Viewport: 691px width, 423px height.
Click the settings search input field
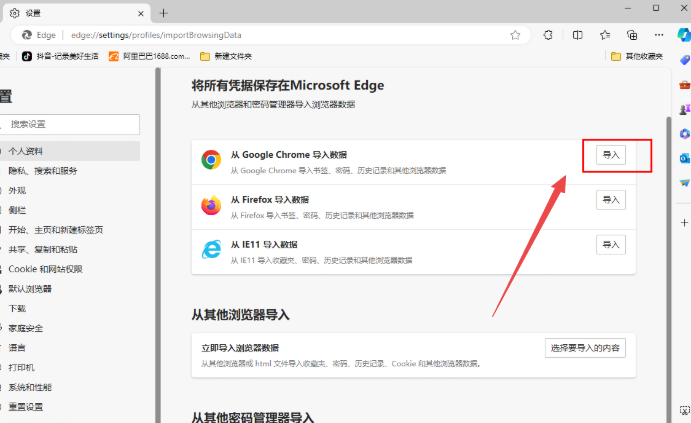point(70,124)
